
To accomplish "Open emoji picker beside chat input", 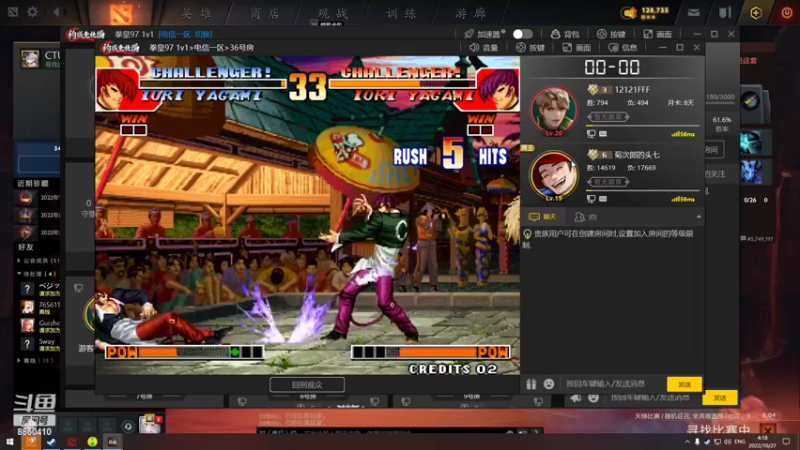I will point(548,384).
